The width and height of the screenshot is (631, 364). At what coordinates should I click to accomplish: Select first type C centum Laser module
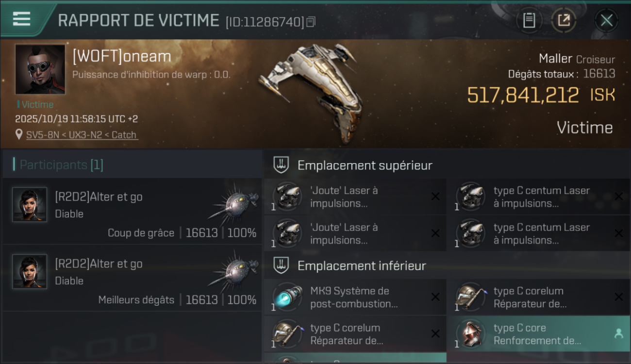pos(538,197)
